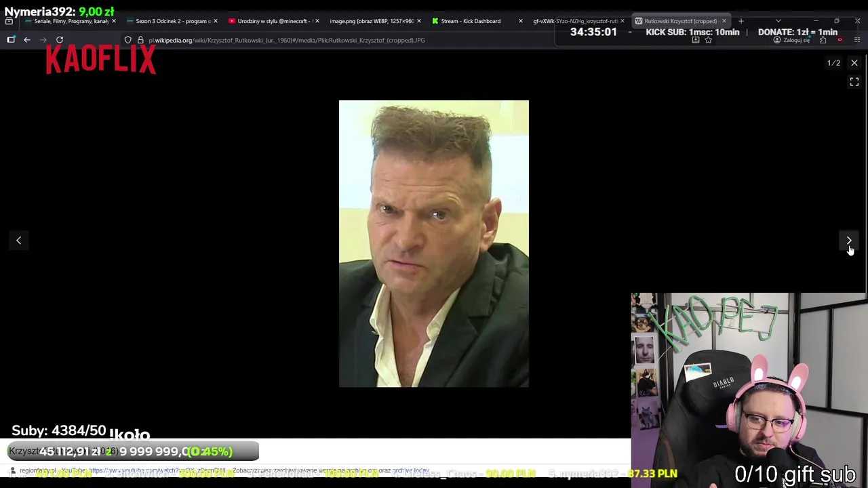Screen dimensions: 868x488
Task: Close the Wikipedia media viewer
Action: 854,63
